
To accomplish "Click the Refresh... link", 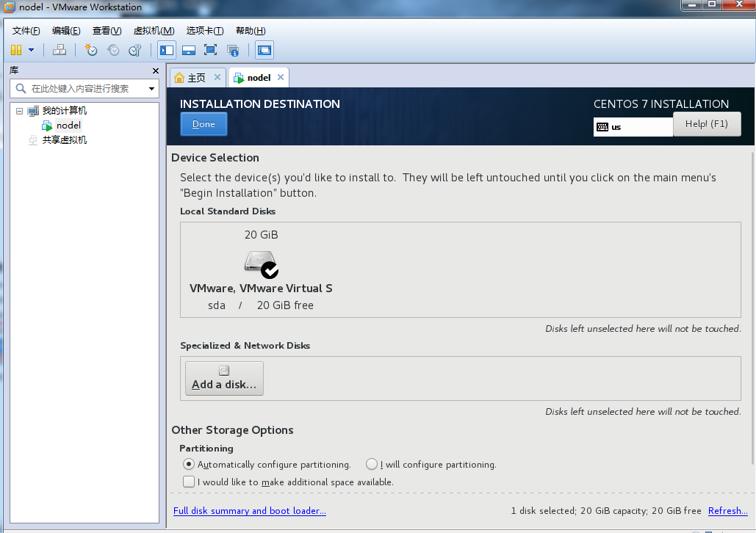I will click(727, 511).
